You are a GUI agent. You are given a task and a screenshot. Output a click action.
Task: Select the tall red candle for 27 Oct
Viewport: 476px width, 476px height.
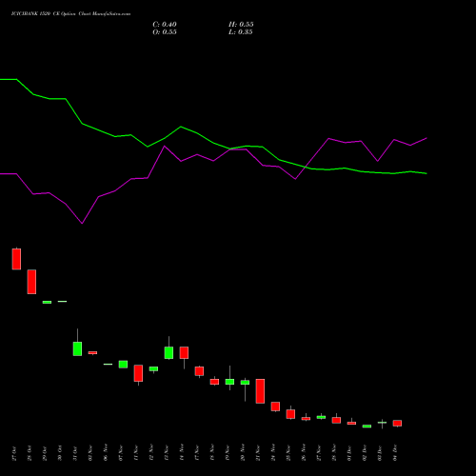point(16,259)
